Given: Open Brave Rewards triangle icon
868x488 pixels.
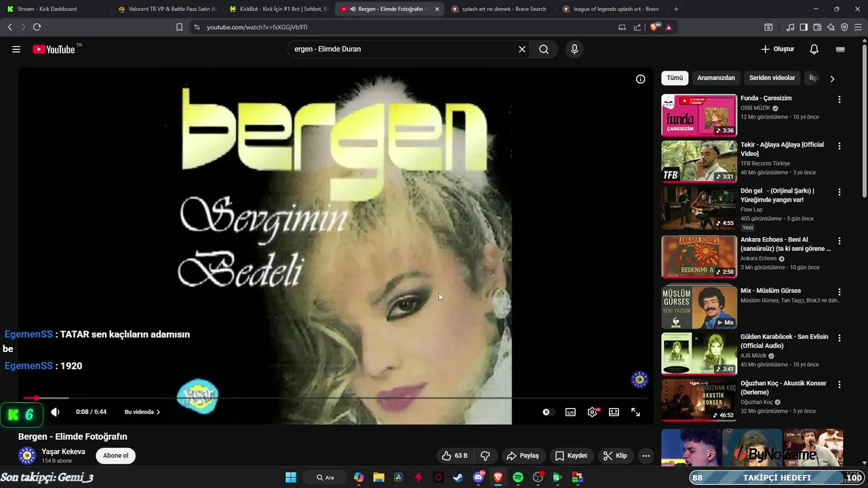Looking at the screenshot, I should point(669,27).
